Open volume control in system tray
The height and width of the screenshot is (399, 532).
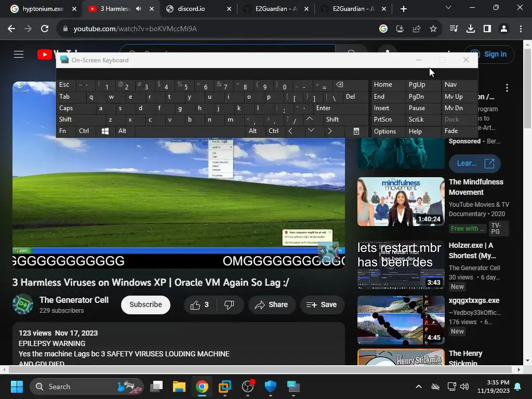464,387
